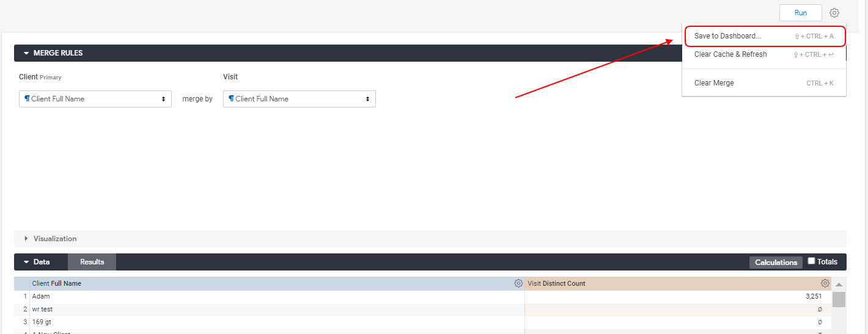Open Visit Client Full Name merge dropdown

(x=299, y=99)
